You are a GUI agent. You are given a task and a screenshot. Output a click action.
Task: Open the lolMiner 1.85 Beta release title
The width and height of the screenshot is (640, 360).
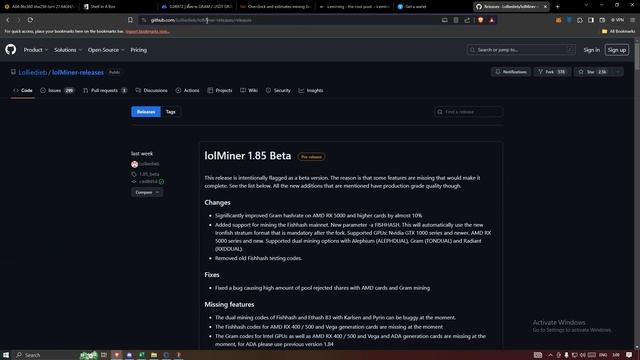coord(248,156)
